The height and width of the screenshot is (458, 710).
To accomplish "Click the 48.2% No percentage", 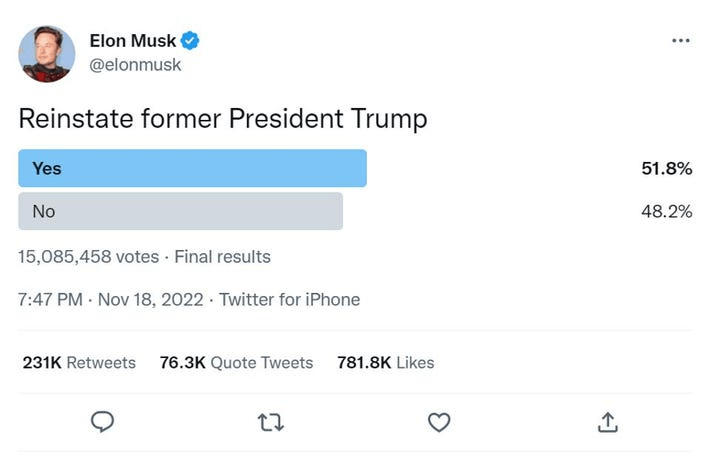I will 666,211.
